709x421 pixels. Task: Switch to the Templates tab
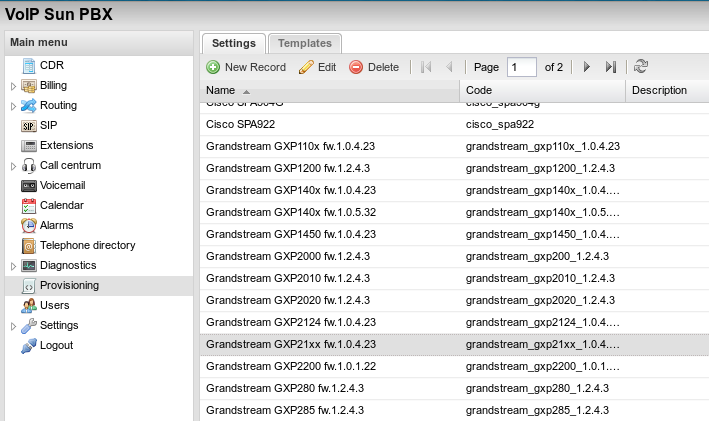click(305, 43)
